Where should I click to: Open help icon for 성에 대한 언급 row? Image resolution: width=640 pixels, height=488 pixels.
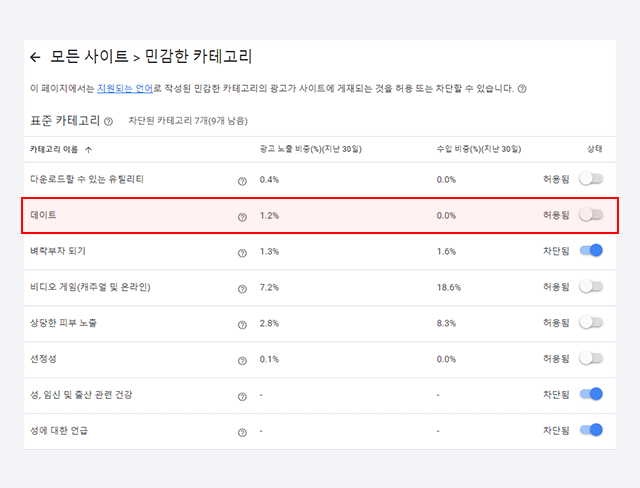tap(242, 433)
